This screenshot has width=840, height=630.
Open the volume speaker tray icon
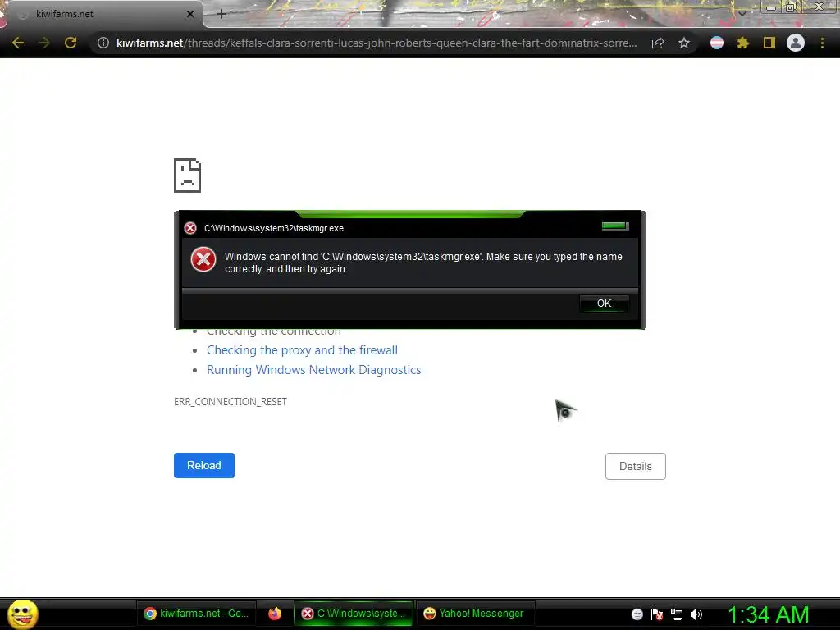pyautogui.click(x=696, y=614)
